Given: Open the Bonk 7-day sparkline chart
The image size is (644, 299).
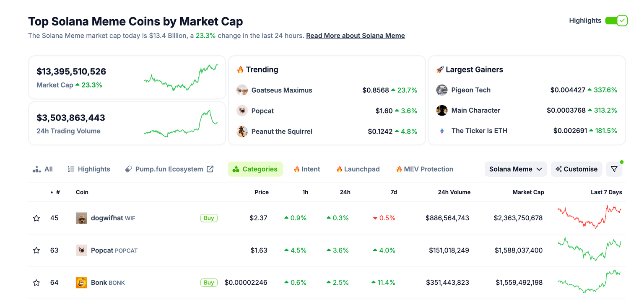Looking at the screenshot, I should pyautogui.click(x=589, y=282).
